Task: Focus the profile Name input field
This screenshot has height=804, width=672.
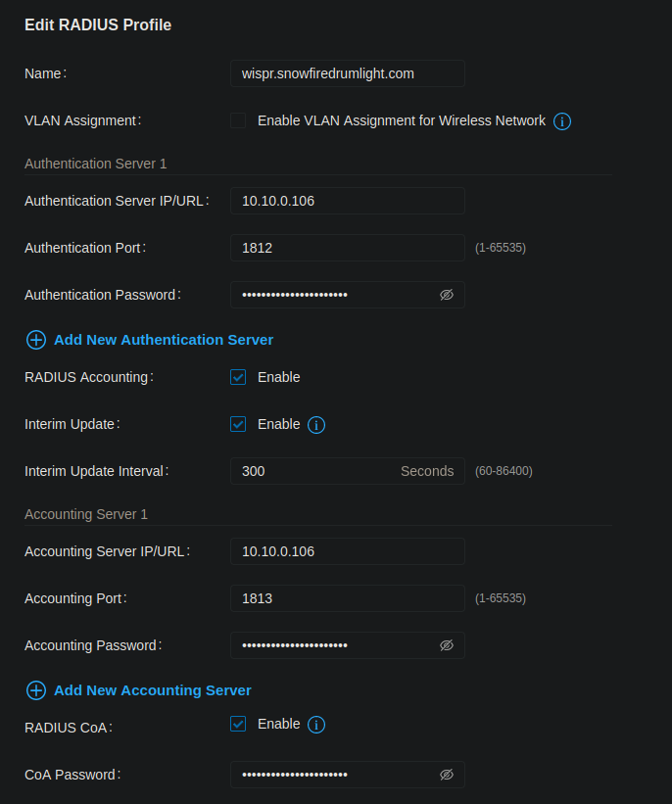Action: pyautogui.click(x=347, y=73)
